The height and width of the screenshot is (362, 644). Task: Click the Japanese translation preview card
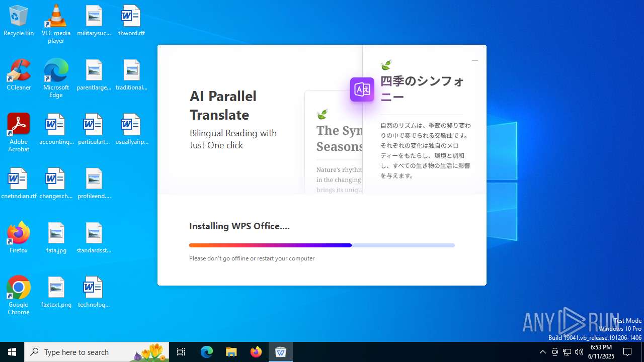click(424, 120)
